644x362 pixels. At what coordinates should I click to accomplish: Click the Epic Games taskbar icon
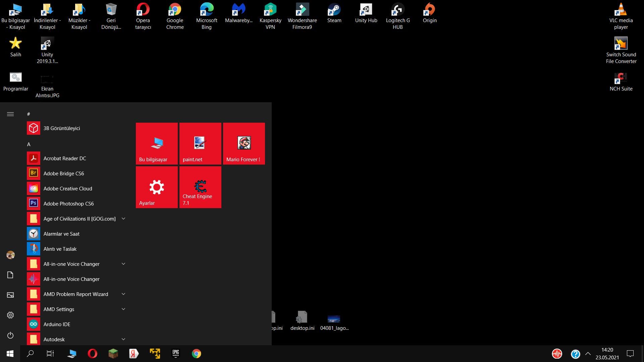(x=176, y=354)
